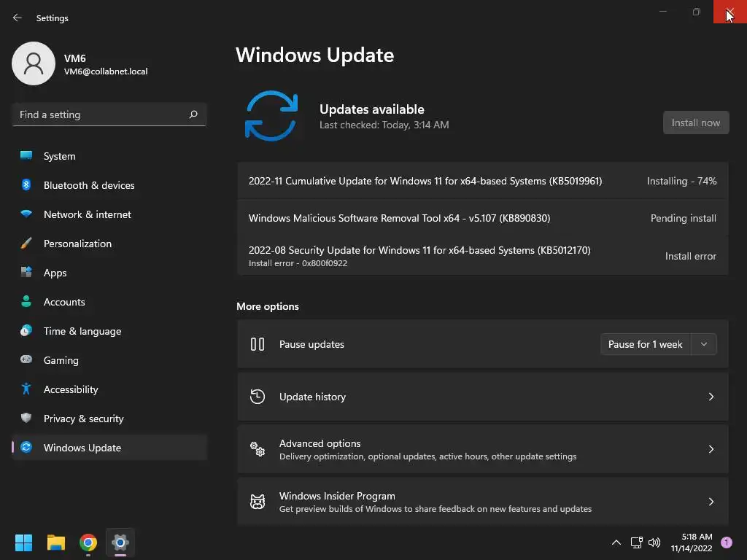Image resolution: width=747 pixels, height=560 pixels.
Task: Open Update history text
Action: 312,397
